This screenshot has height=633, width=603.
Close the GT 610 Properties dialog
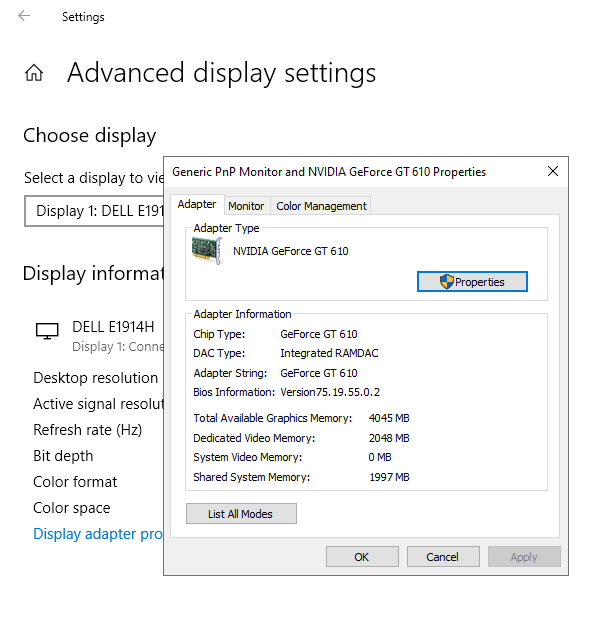[553, 171]
